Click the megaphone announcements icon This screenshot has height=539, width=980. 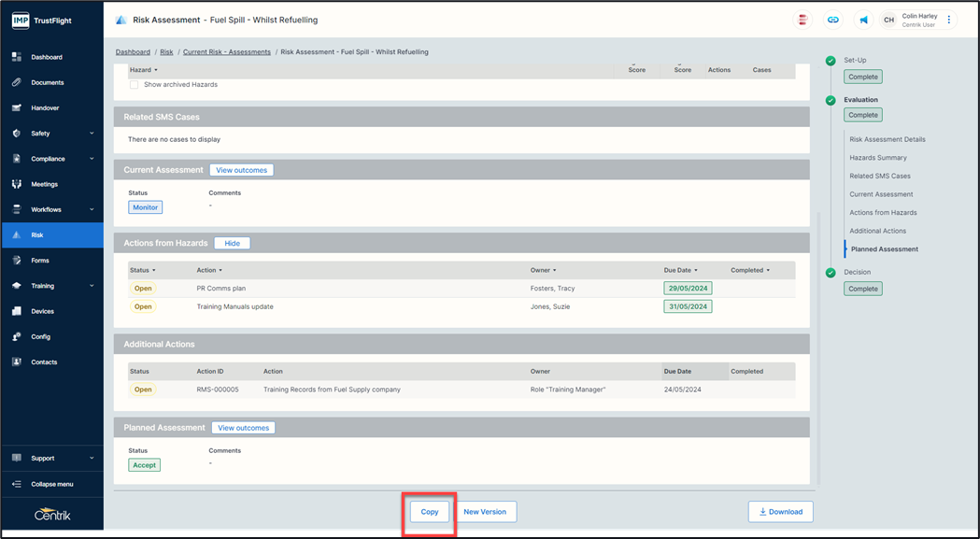[x=863, y=20]
